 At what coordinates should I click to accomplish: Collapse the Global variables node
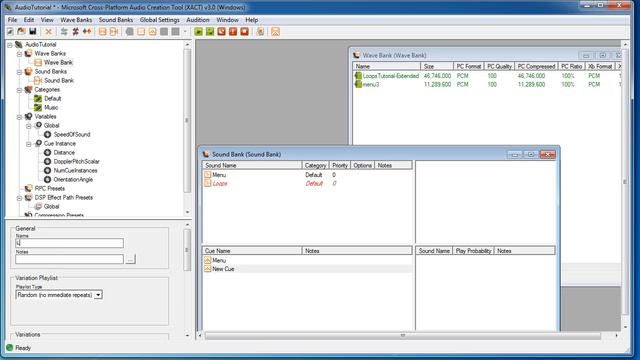[29, 126]
